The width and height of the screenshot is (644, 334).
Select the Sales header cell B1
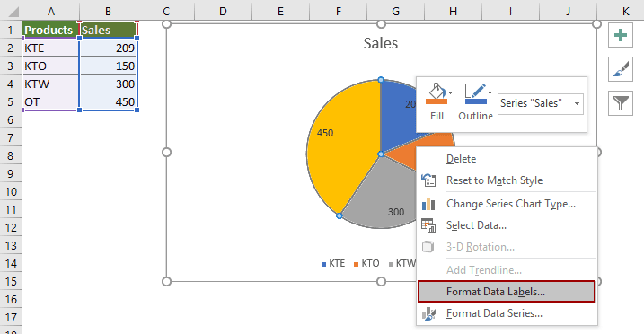click(x=108, y=30)
